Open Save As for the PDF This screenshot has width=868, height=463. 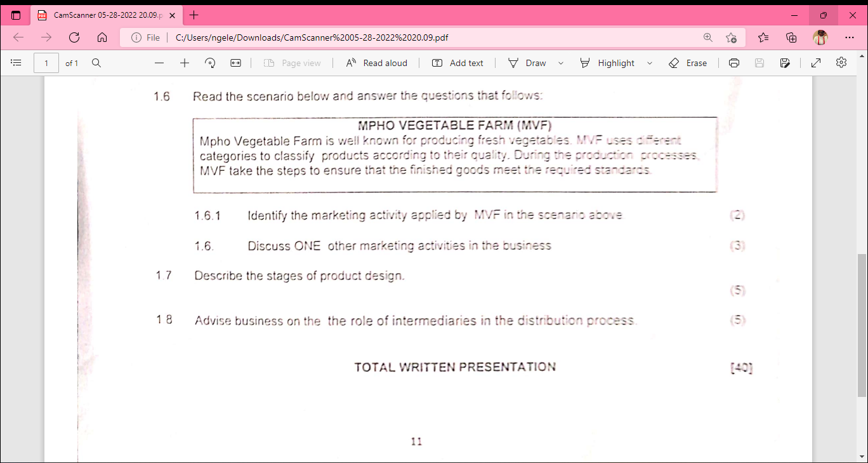tap(785, 63)
